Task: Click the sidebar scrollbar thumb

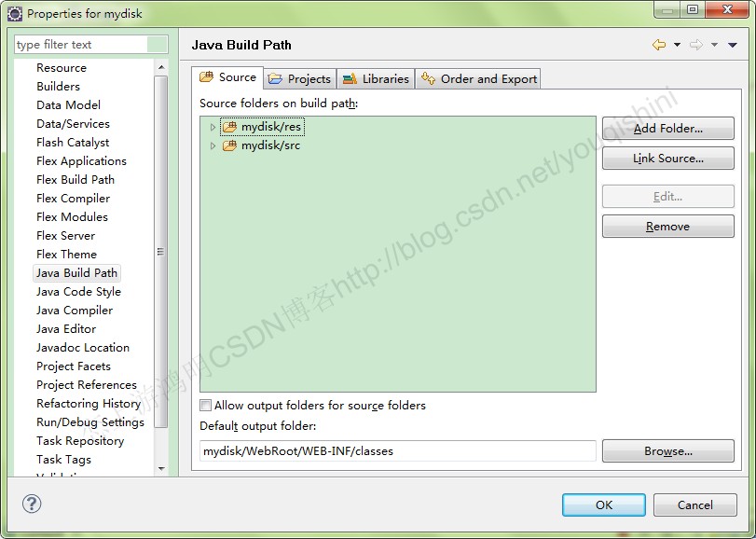Action: pos(161,252)
